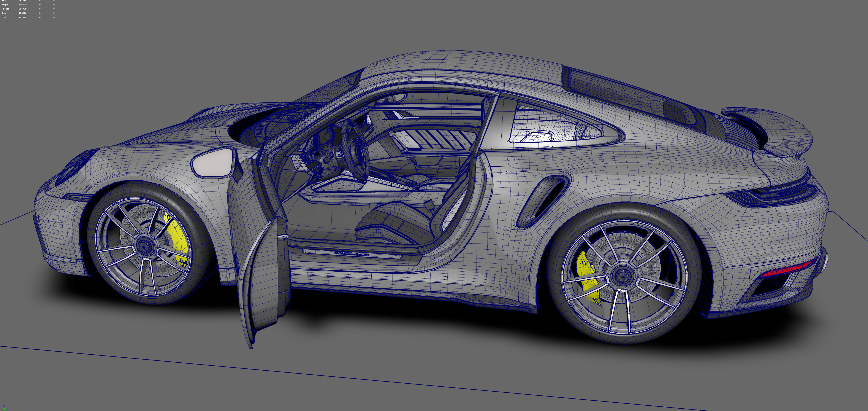Viewport: 868px width, 411px height.
Task: Click the Faces count value 205739
Action: coord(23,9)
